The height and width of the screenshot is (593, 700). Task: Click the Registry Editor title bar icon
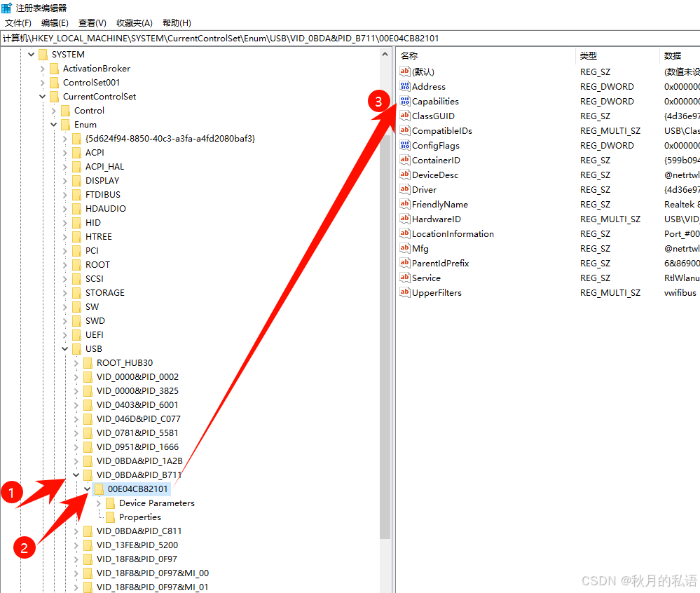(7, 8)
